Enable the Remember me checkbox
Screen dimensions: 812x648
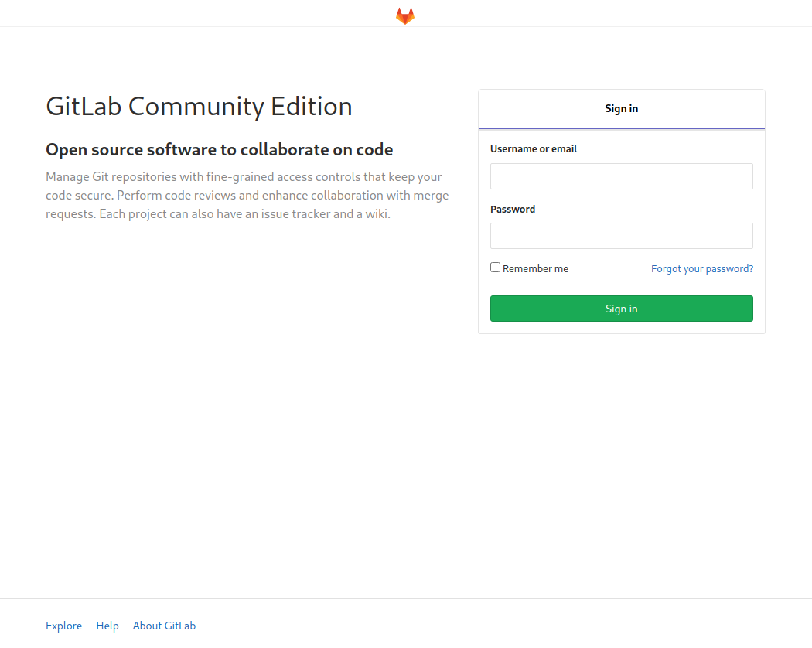click(x=496, y=268)
